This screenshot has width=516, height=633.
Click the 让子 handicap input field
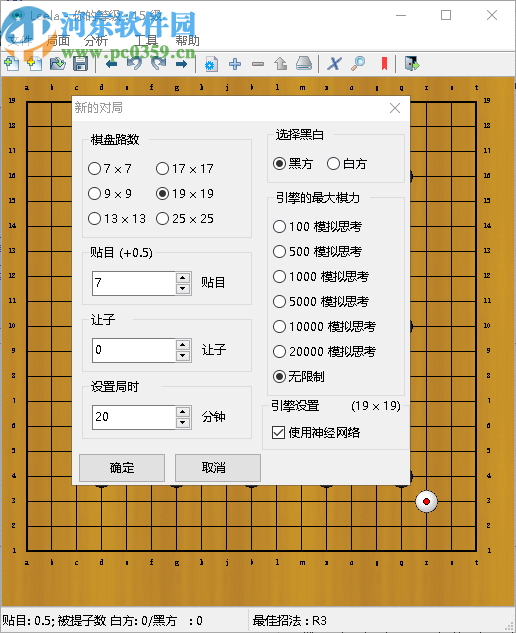(134, 350)
